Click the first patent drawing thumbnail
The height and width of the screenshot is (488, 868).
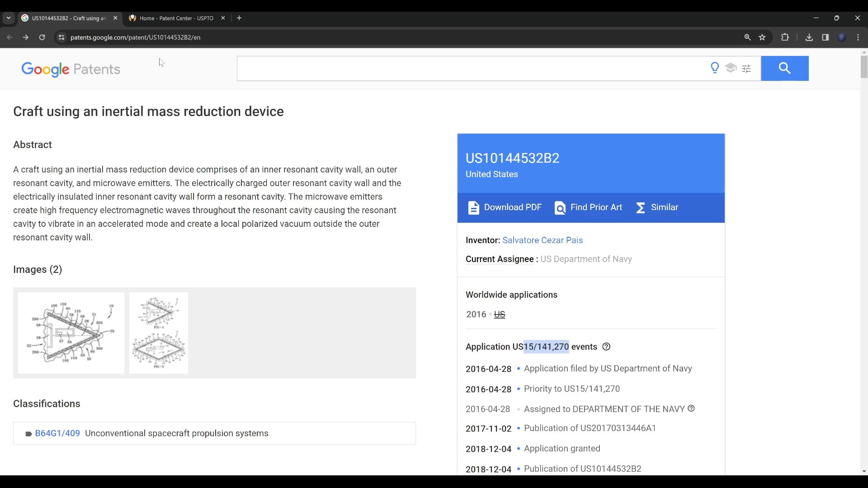coord(71,333)
